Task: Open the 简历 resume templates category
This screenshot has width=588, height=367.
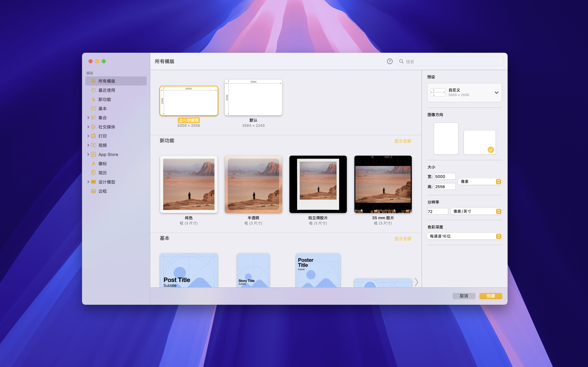Action: click(x=102, y=173)
